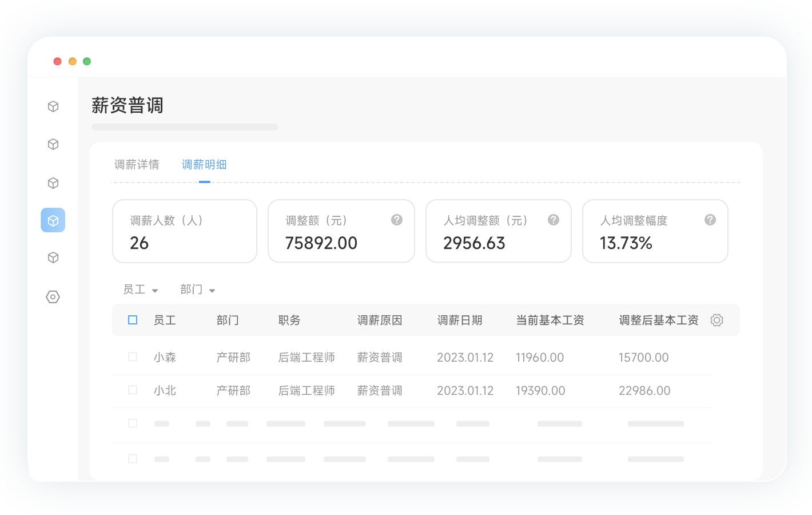Click the 调整后基本工资 column header
812x515 pixels.
659,320
